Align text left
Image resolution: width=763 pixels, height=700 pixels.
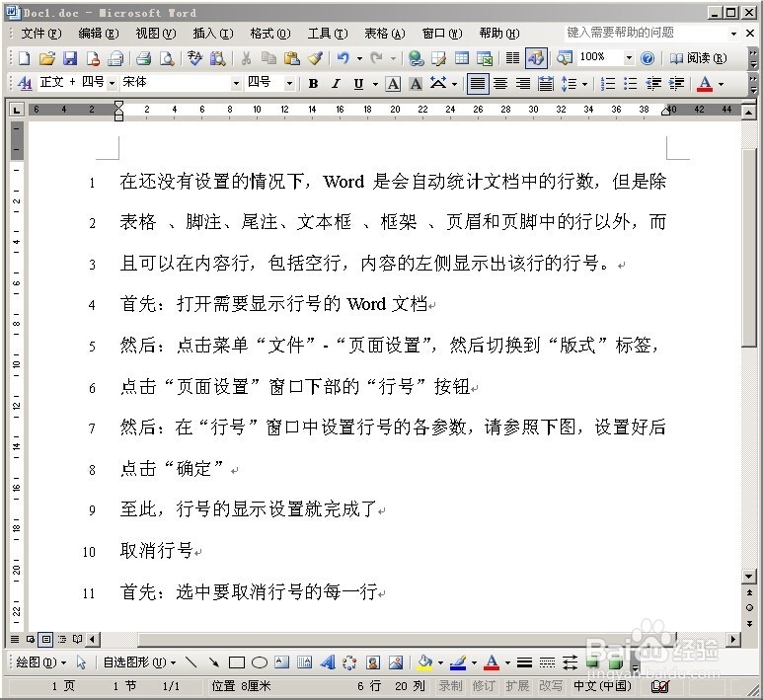tap(478, 84)
